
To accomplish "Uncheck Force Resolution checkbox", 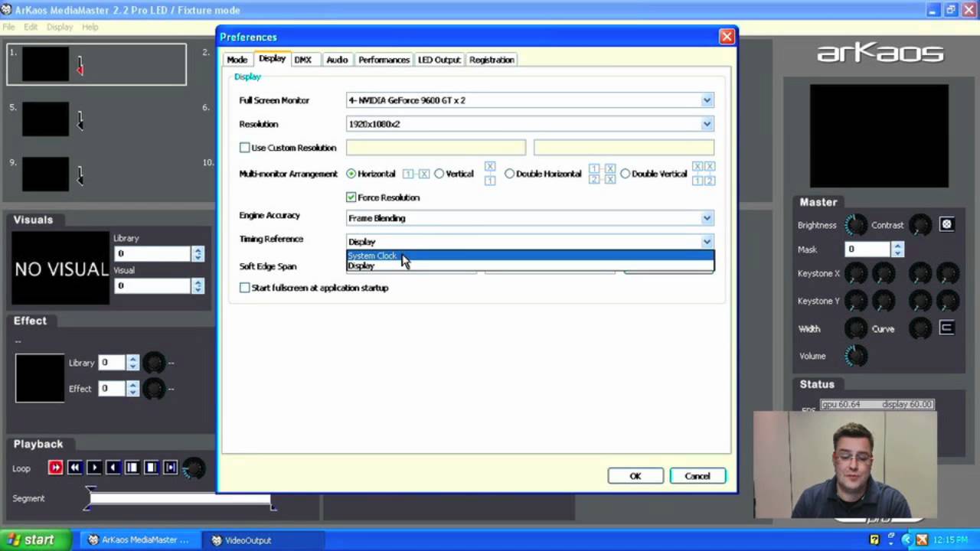I will (351, 197).
